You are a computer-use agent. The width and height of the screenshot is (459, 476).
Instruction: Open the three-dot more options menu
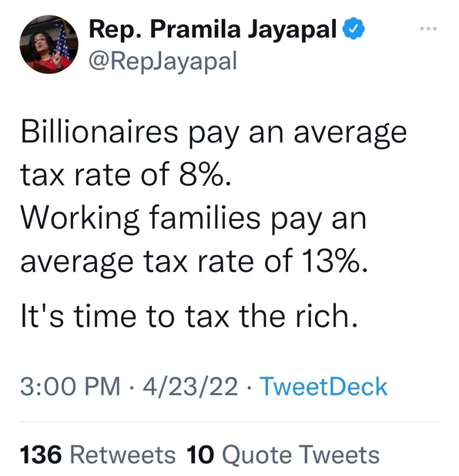[427, 29]
